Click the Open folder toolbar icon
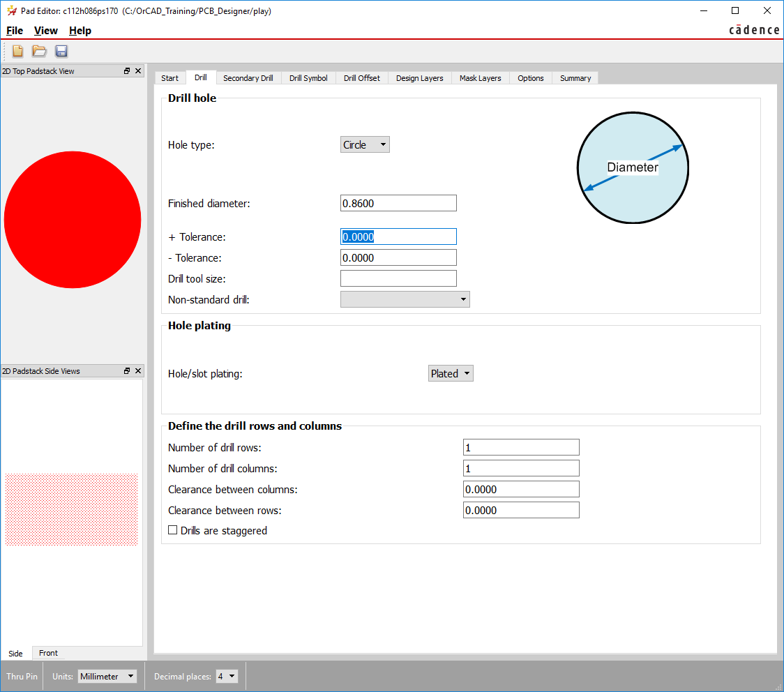784x692 pixels. (x=39, y=51)
